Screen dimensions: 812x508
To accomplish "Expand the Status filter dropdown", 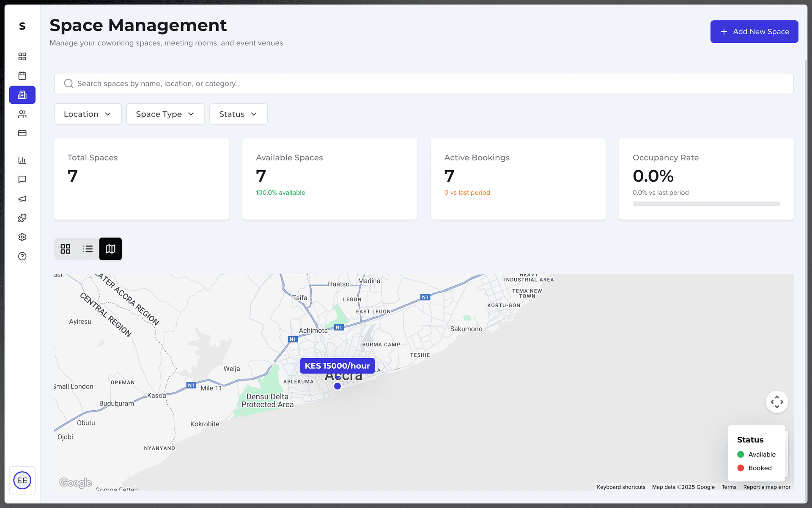I will 238,114.
